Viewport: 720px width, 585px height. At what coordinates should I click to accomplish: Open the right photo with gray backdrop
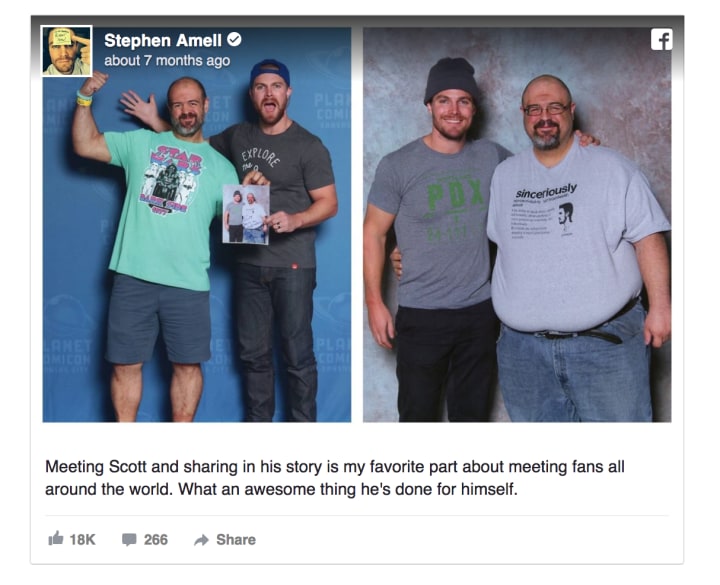[517, 225]
